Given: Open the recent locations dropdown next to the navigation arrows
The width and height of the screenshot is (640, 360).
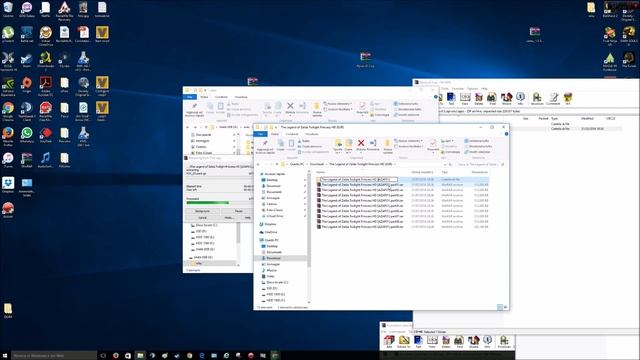Looking at the screenshot, I should (271, 164).
